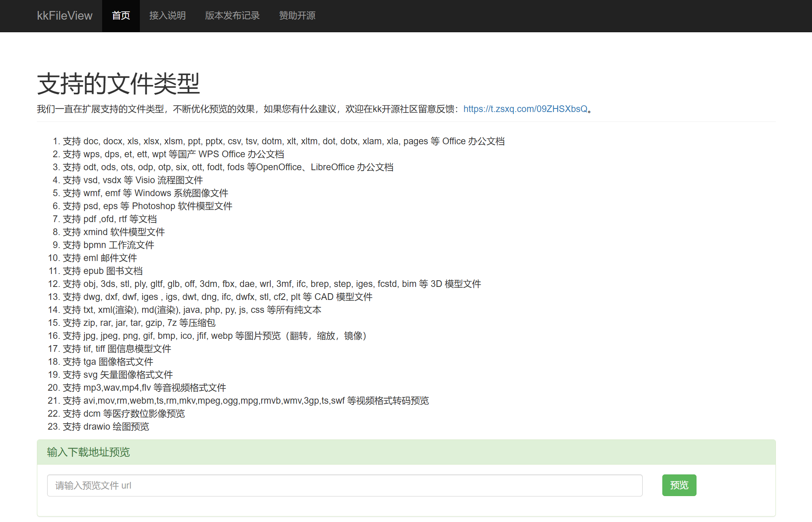Click the 等压缩包 zip rar list item

(x=139, y=323)
